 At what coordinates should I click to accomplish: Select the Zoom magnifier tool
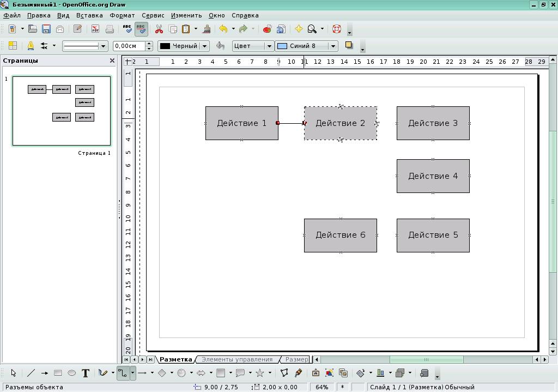coord(312,29)
